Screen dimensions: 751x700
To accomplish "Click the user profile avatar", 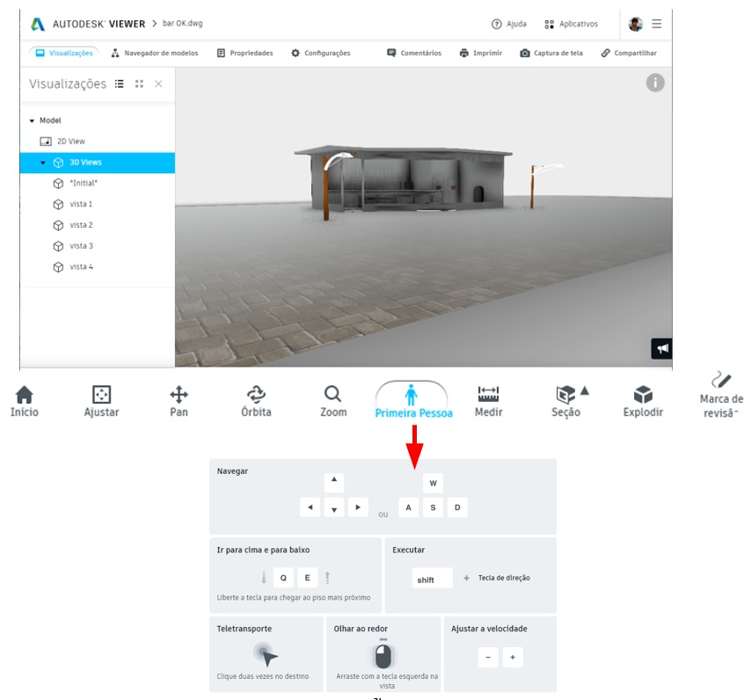I will pyautogui.click(x=636, y=24).
